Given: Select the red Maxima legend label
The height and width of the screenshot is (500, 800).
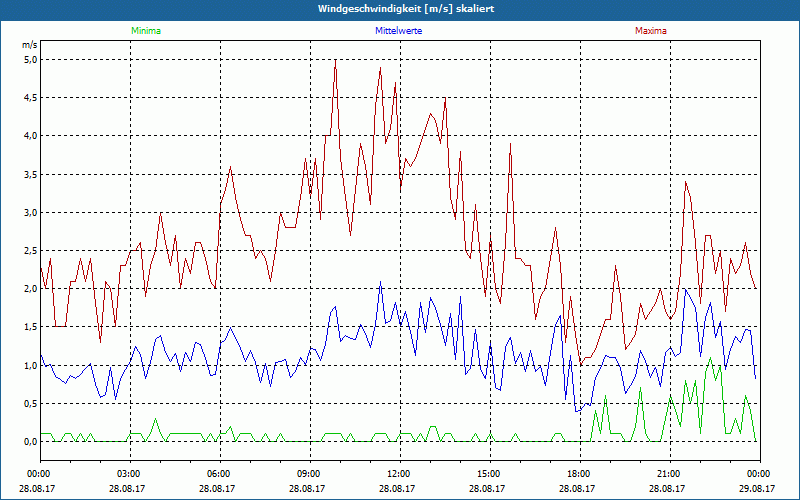Looking at the screenshot, I should click(651, 31).
